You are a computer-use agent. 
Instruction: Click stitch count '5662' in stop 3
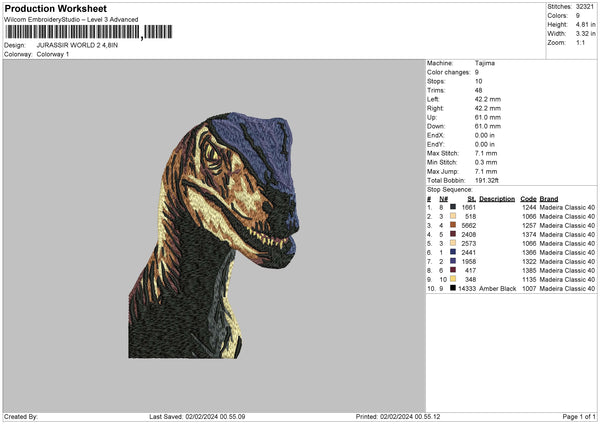point(469,225)
